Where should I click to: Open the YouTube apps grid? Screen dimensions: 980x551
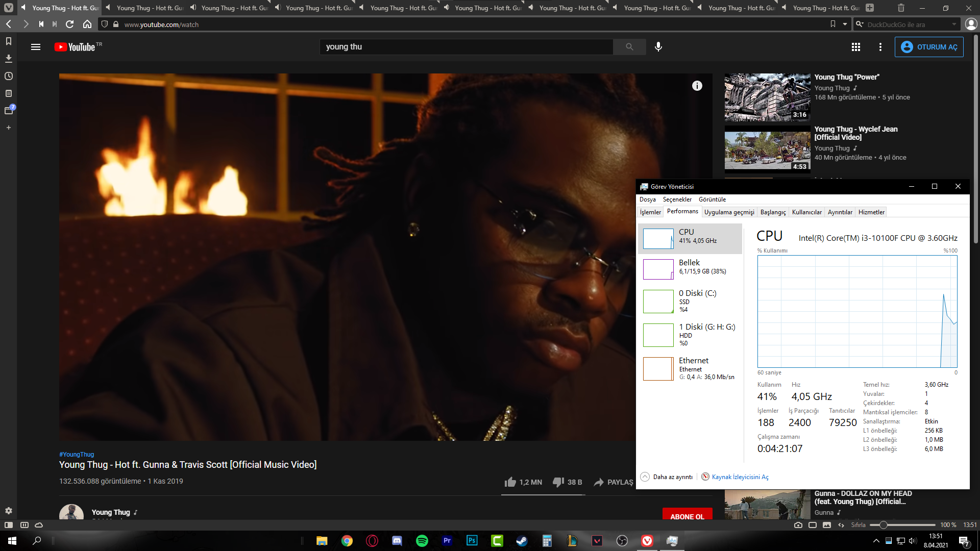coord(856,47)
